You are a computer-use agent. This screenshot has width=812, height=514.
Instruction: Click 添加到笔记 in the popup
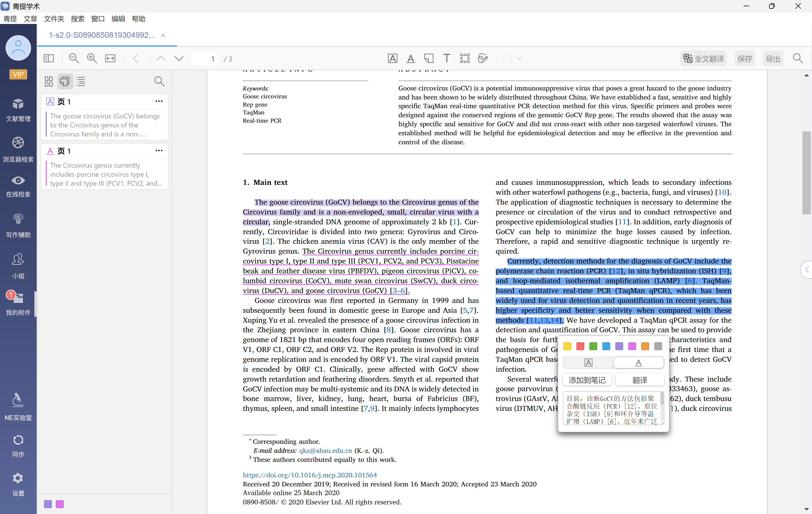coord(587,380)
